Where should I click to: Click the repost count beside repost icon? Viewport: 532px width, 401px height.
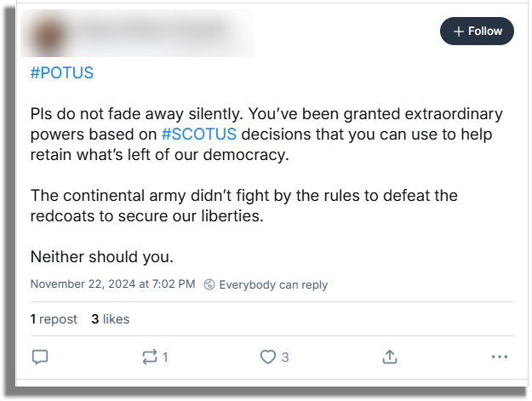click(165, 358)
